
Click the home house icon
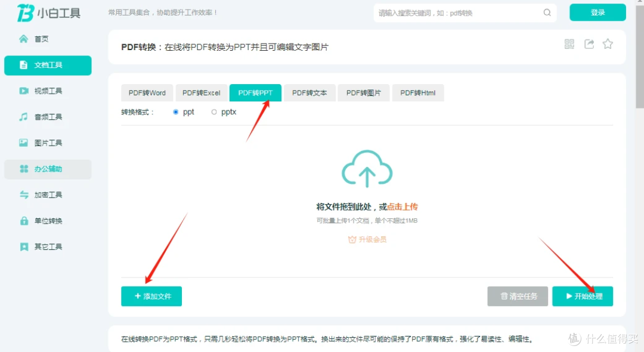[23, 39]
